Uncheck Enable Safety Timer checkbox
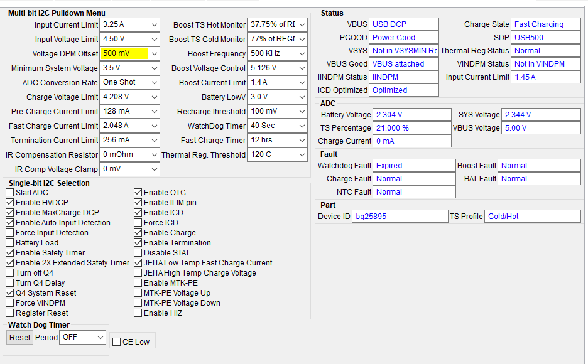The image size is (588, 364). pos(10,253)
